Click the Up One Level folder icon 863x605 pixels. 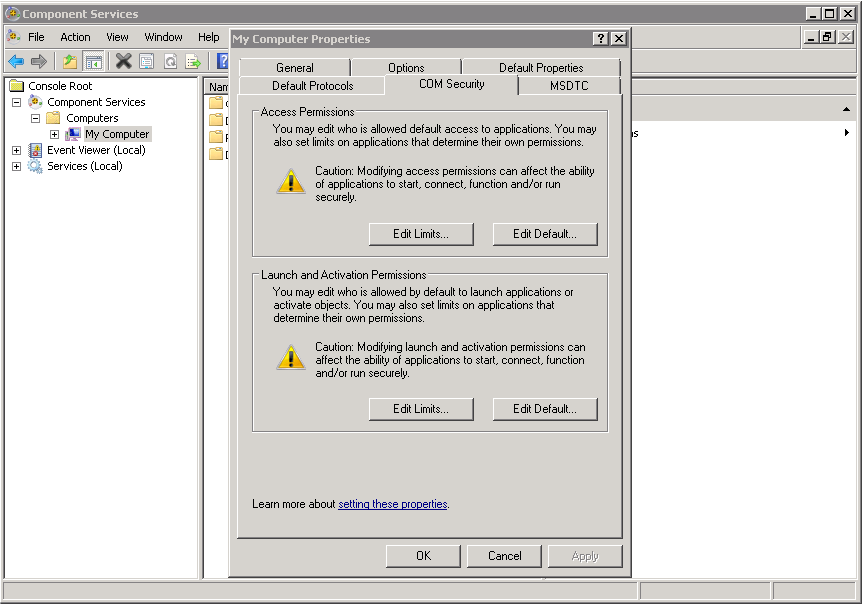click(x=70, y=62)
